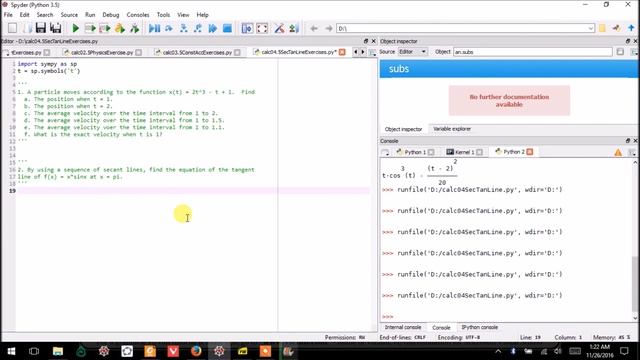The height and width of the screenshot is (360, 640).
Task: Stop debugging with the blue square icon
Action: tap(227, 28)
